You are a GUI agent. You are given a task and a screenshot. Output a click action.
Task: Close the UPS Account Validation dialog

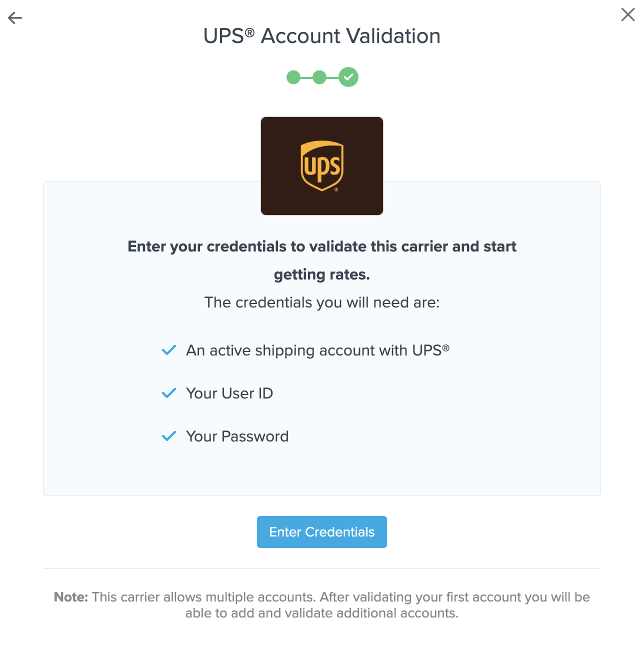point(628,14)
